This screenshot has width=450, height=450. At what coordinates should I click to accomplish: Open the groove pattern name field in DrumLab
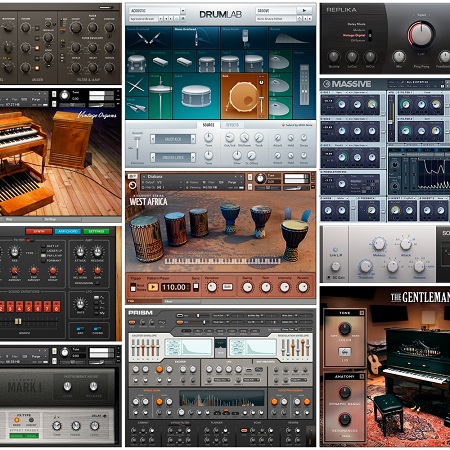pos(275,19)
